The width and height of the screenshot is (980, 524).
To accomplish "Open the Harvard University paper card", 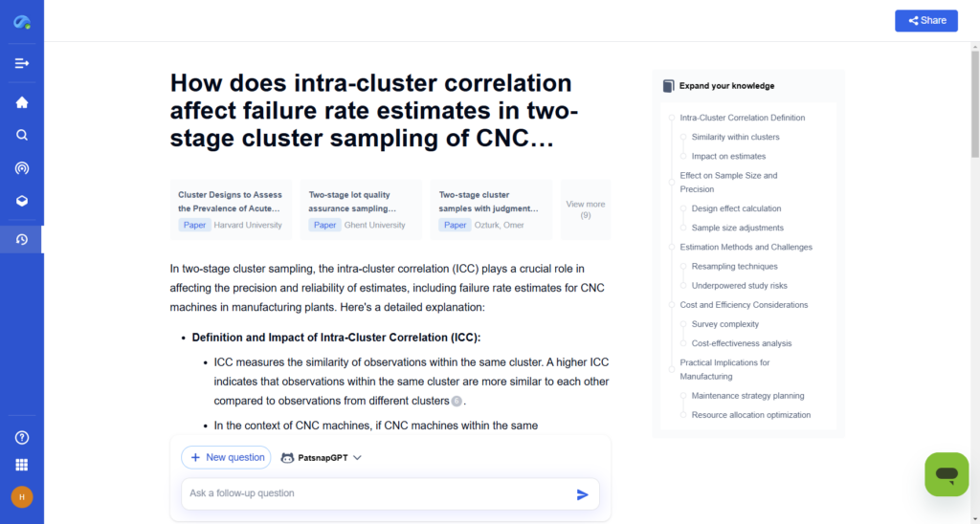I will [231, 209].
